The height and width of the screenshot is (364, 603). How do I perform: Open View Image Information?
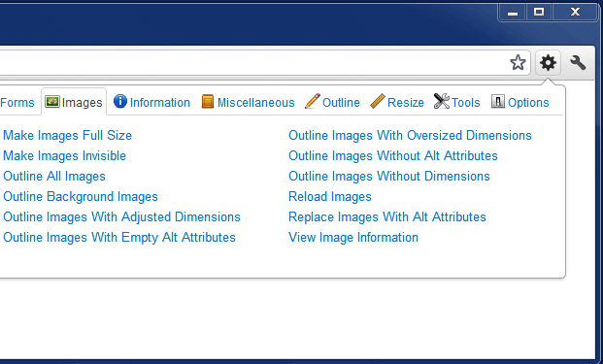353,237
